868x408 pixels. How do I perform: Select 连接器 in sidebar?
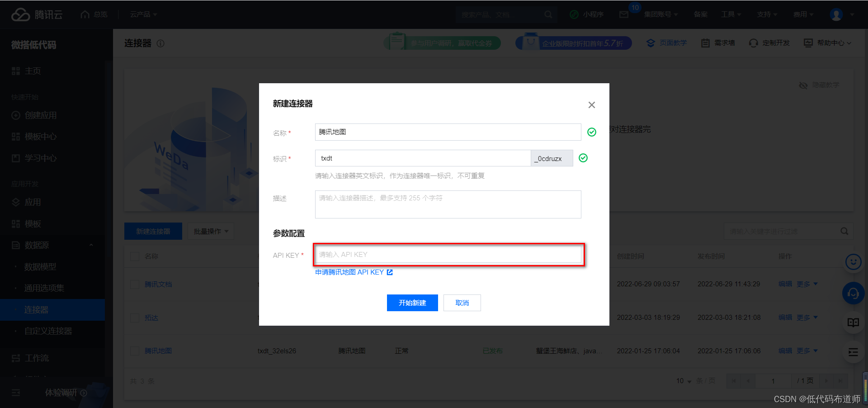pyautogui.click(x=52, y=310)
